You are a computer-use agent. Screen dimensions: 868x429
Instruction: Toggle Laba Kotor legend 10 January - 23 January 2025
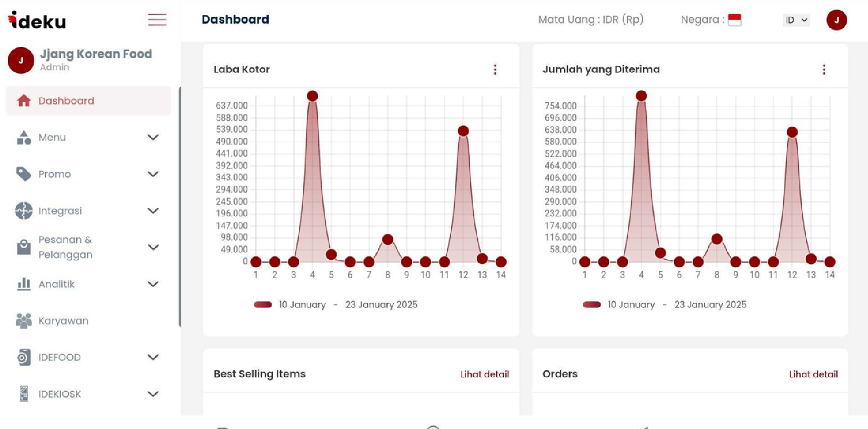(335, 304)
